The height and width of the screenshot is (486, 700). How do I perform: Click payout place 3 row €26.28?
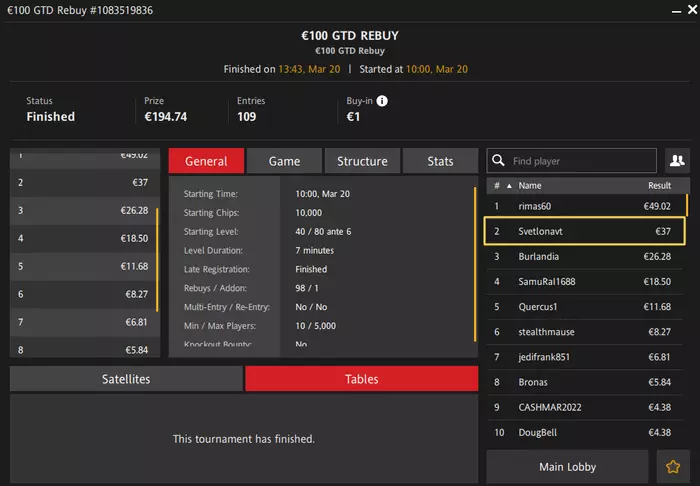tap(85, 211)
